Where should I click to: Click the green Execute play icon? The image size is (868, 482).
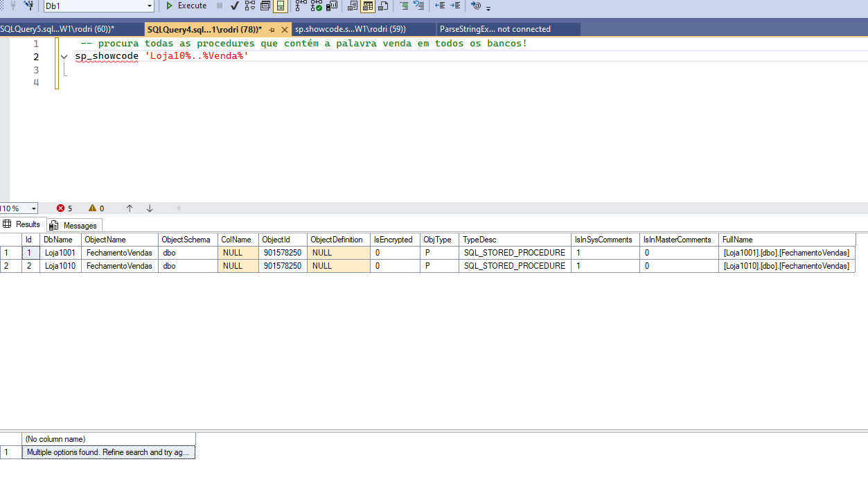tap(169, 6)
